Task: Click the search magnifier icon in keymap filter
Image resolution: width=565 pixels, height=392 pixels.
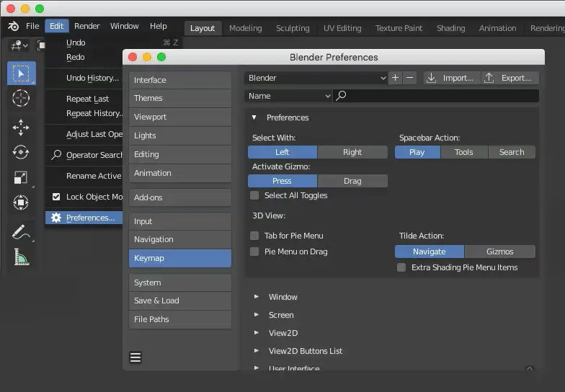Action: click(x=341, y=95)
